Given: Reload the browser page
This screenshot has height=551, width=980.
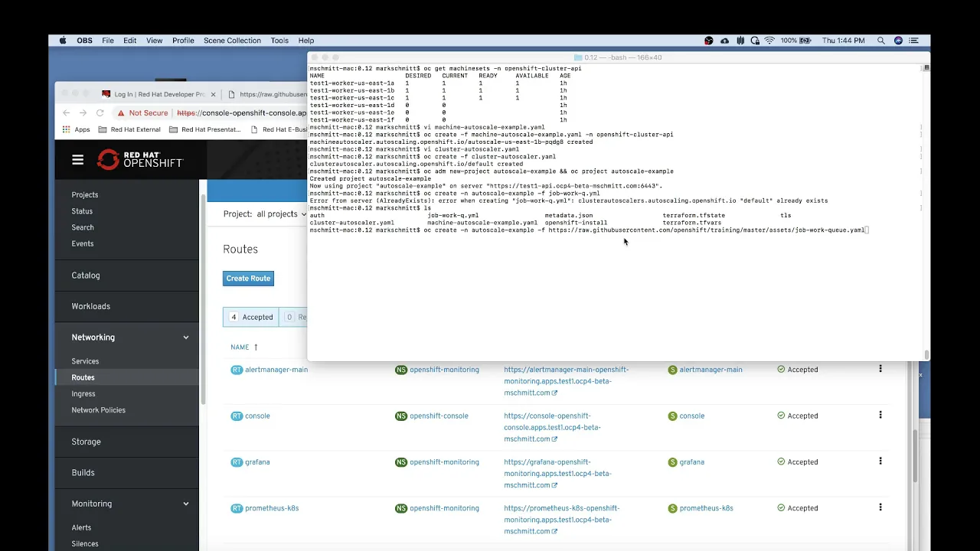Looking at the screenshot, I should [100, 112].
